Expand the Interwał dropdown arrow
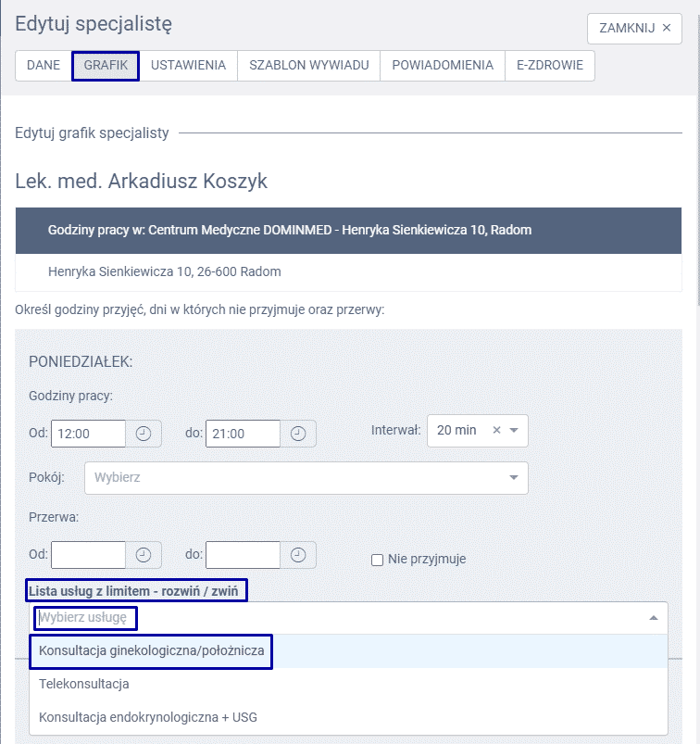700x744 pixels. point(514,430)
